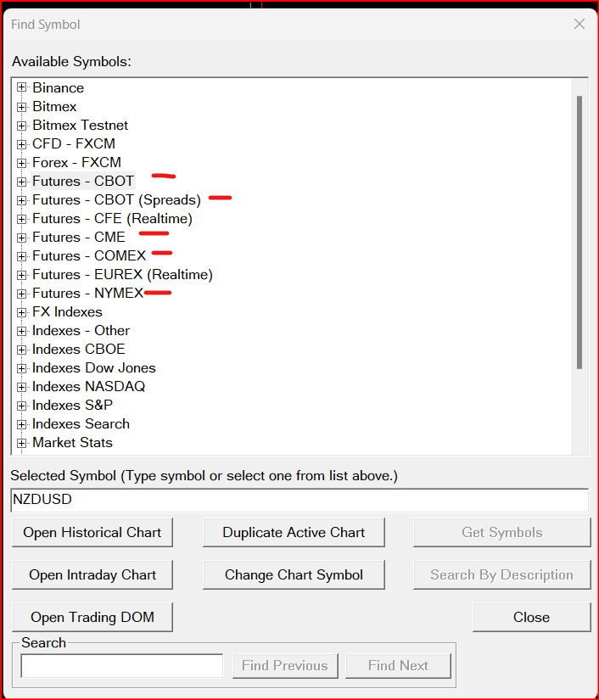Click Open Historical Chart button
This screenshot has width=599, height=700.
point(92,533)
